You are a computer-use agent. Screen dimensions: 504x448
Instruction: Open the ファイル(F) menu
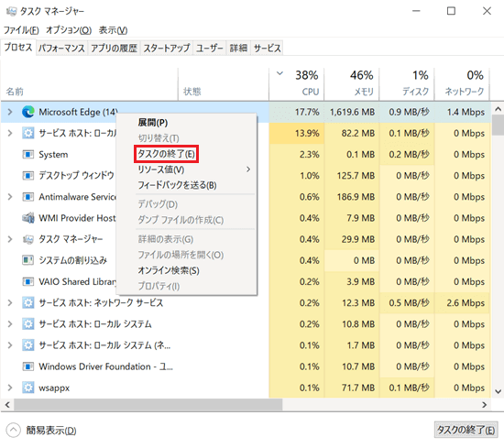point(21,30)
